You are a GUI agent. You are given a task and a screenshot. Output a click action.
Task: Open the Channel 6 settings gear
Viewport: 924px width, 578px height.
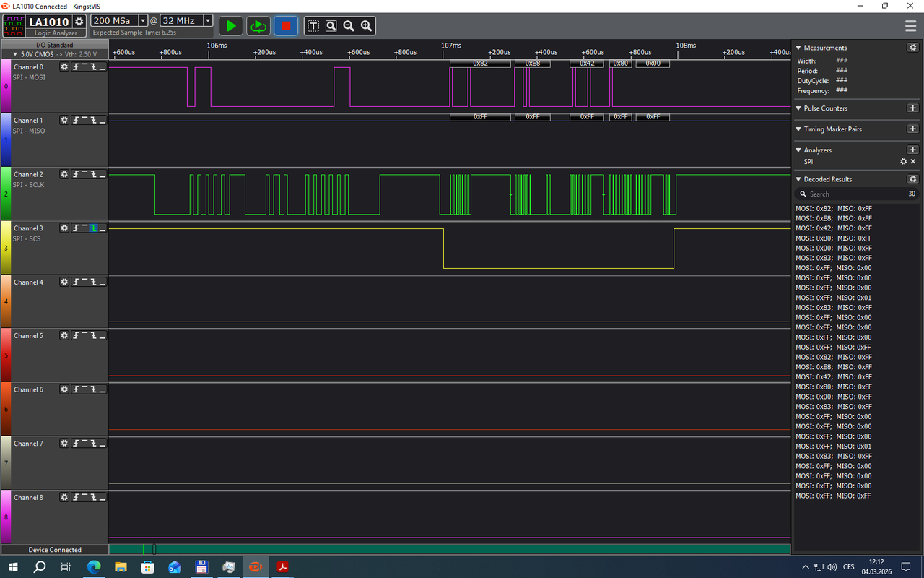pyautogui.click(x=64, y=389)
